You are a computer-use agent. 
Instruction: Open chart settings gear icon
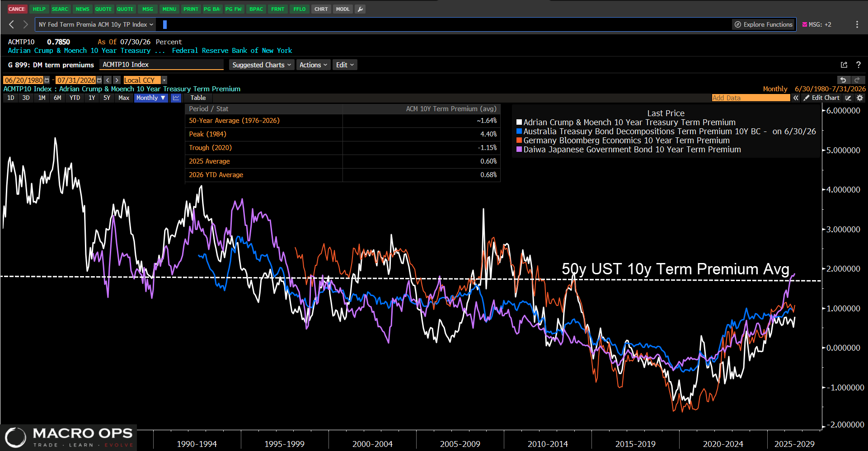tap(860, 98)
